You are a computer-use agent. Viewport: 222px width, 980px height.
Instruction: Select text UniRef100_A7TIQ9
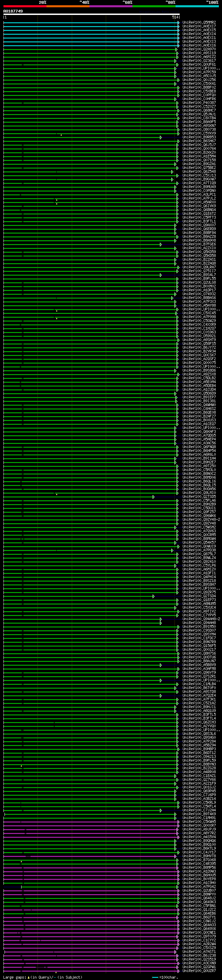(199, 183)
